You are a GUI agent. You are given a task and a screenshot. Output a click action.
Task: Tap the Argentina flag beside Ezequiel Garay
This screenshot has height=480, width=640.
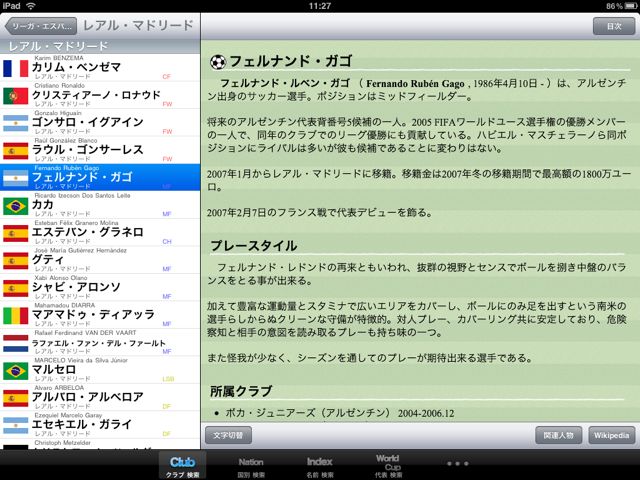pyautogui.click(x=16, y=425)
